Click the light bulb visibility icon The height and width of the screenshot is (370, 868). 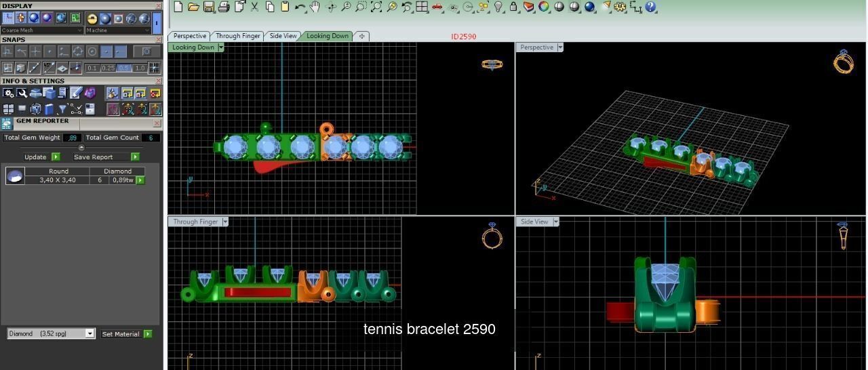click(x=498, y=7)
